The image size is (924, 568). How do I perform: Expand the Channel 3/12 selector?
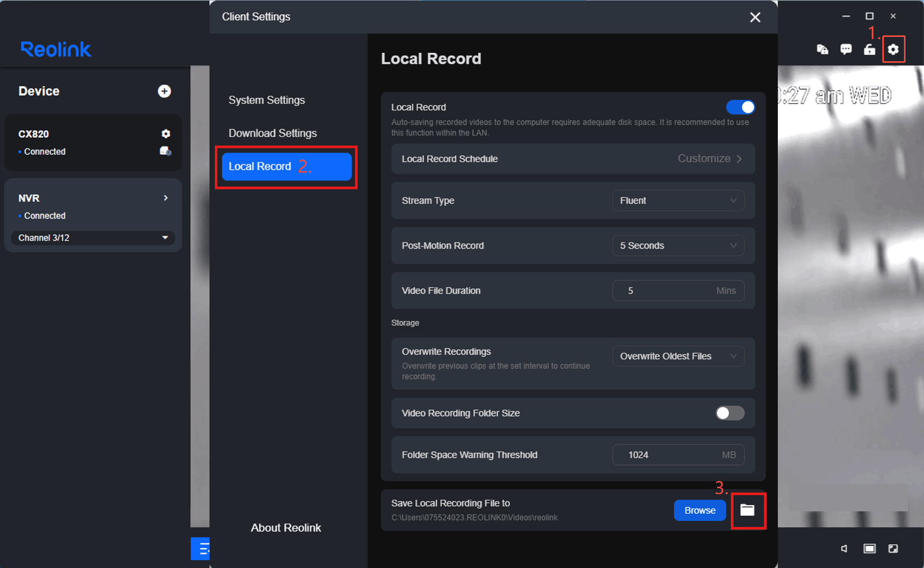click(93, 238)
